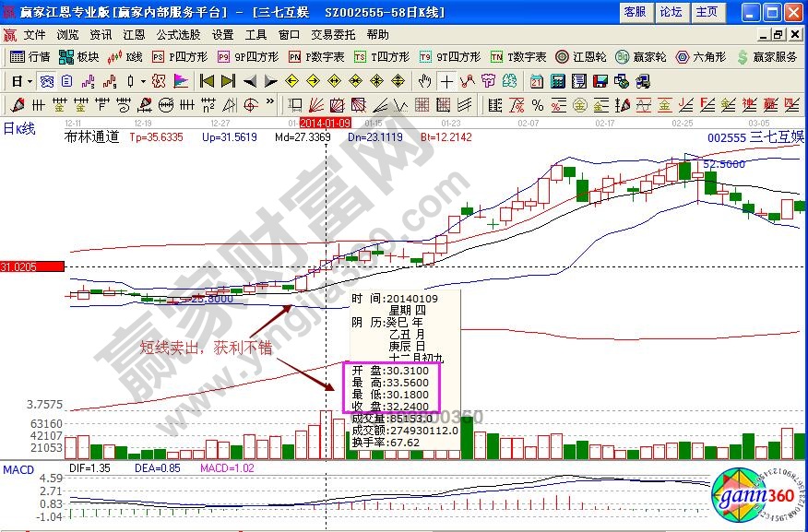Expand the 日 period dropdown arrow
This screenshot has width=808, height=532.
click(x=30, y=80)
